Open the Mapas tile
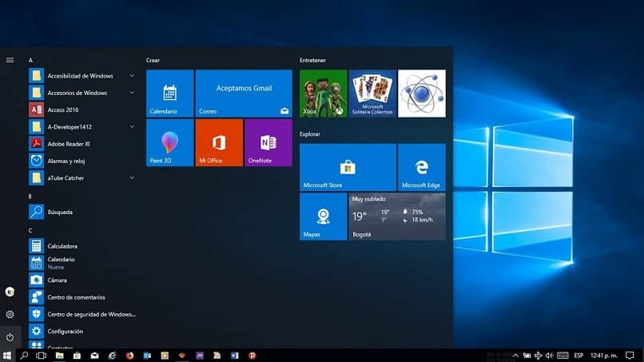 (324, 217)
